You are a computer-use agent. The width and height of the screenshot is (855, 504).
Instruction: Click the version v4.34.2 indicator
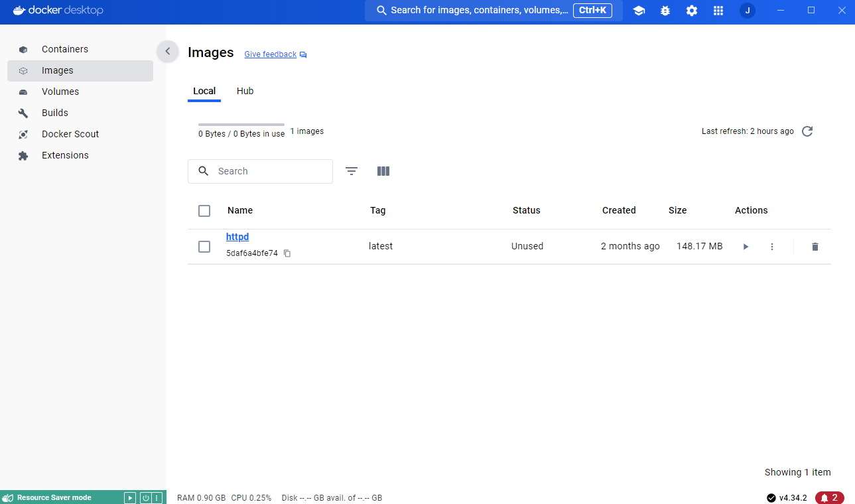787,498
